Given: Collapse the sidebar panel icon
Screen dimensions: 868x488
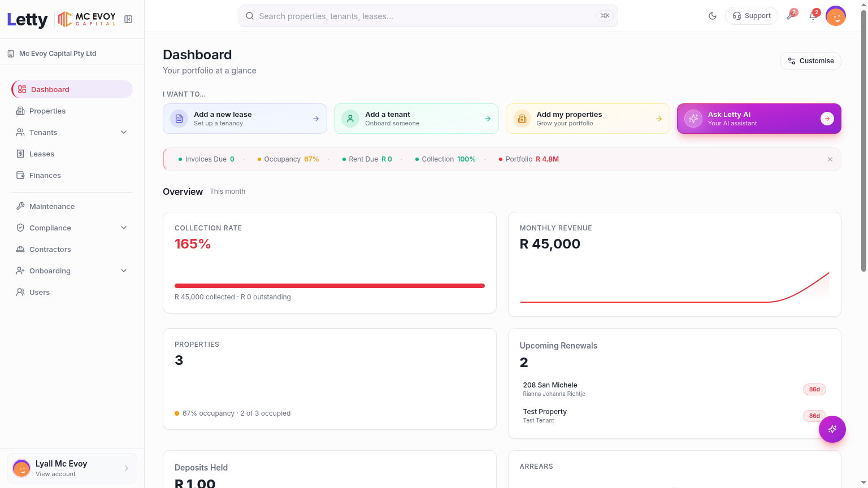Looking at the screenshot, I should click(x=128, y=19).
